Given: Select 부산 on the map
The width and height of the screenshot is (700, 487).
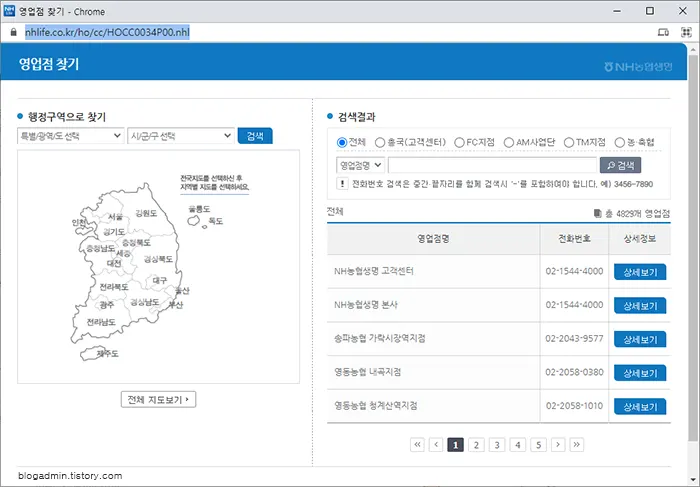Looking at the screenshot, I should 175,305.
